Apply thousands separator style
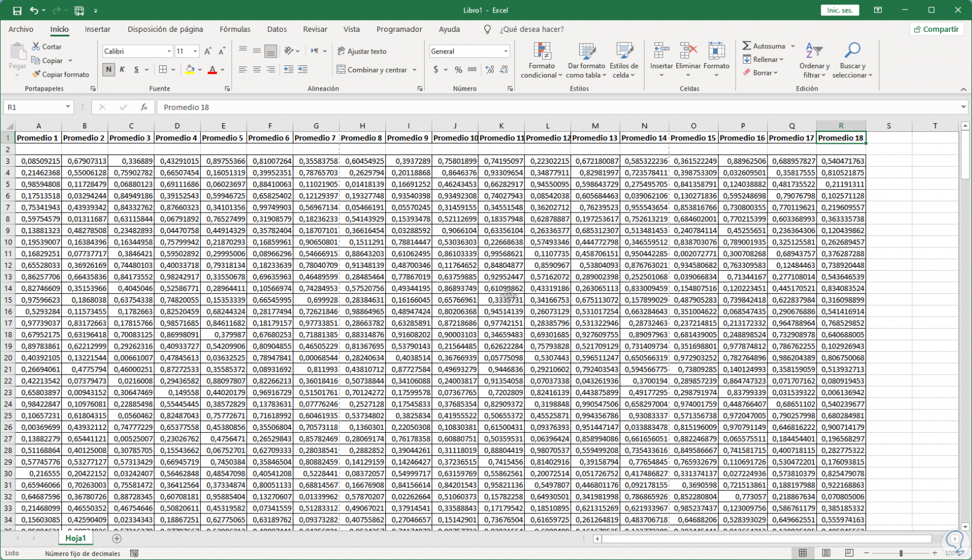This screenshot has height=560, width=972. click(472, 69)
